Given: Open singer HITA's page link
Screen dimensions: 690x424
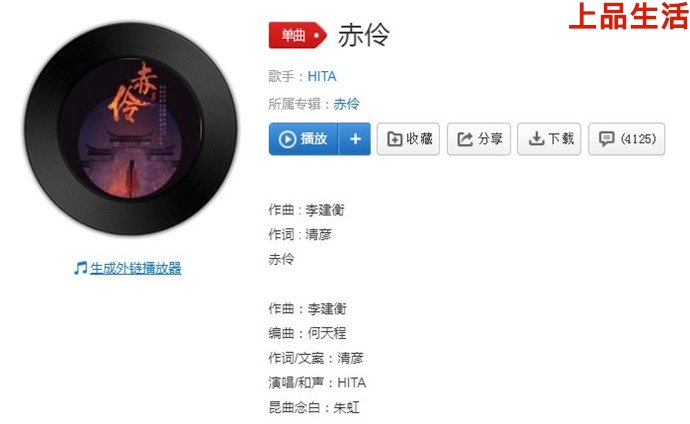Looking at the screenshot, I should tap(322, 77).
